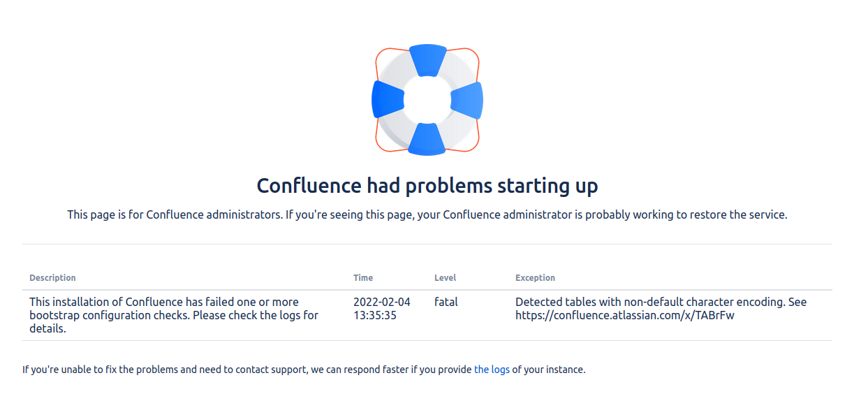Click the white center hole of lifebuoy

[x=427, y=99]
